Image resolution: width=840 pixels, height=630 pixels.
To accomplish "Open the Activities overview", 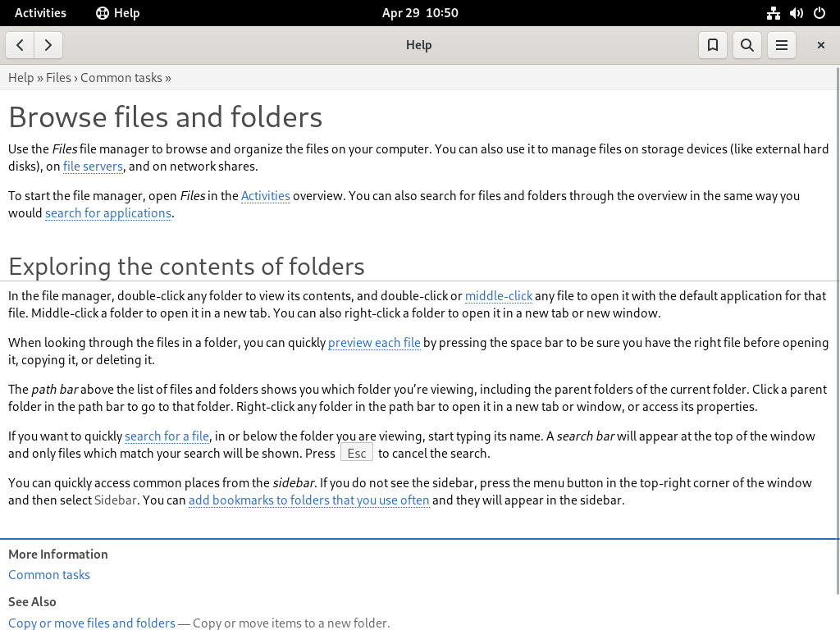I will pos(40,13).
